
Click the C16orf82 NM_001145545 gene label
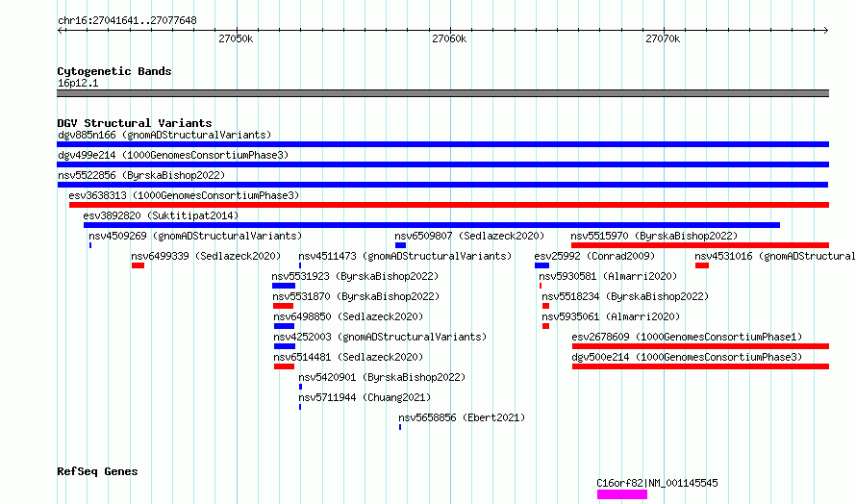point(657,483)
